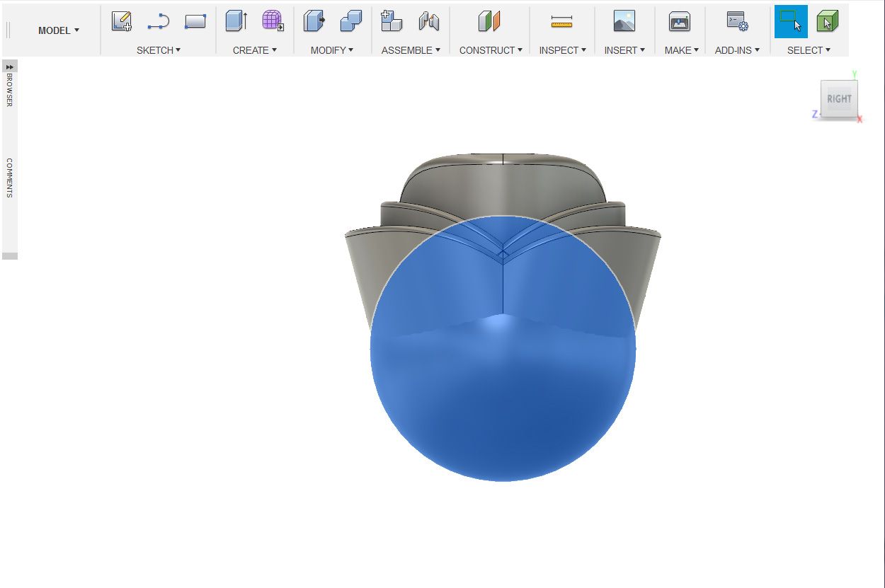The height and width of the screenshot is (588, 885).
Task: Select the Insert Canvas image icon
Action: click(x=624, y=21)
